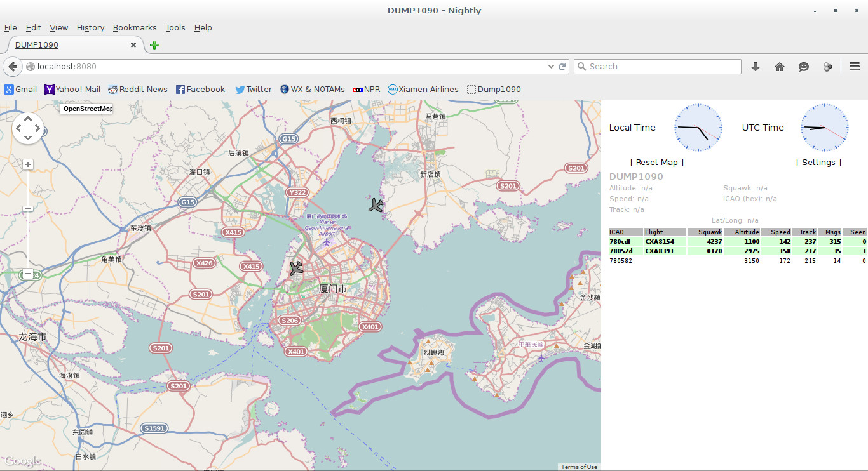Click the Terms of Use map link
Image resolution: width=868 pixels, height=471 pixels.
click(579, 467)
